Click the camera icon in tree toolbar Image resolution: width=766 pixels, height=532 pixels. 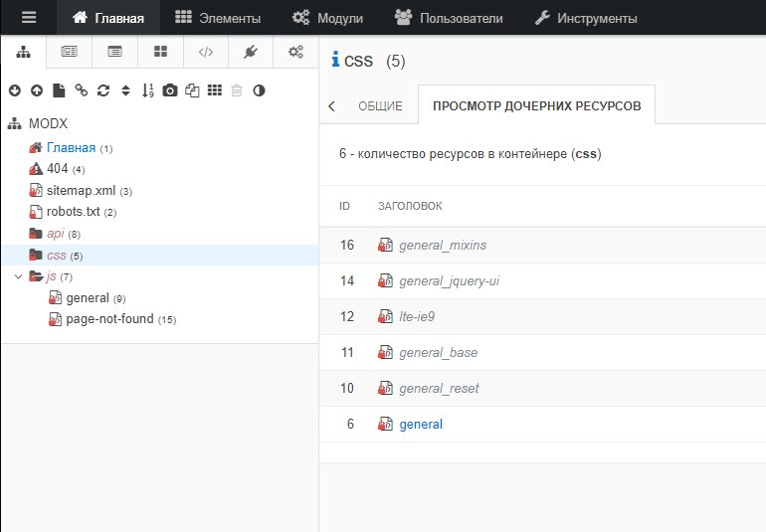pos(170,90)
